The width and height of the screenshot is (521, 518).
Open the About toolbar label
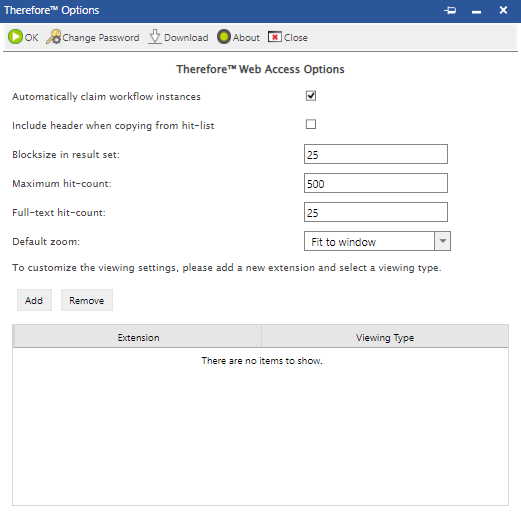tap(246, 38)
